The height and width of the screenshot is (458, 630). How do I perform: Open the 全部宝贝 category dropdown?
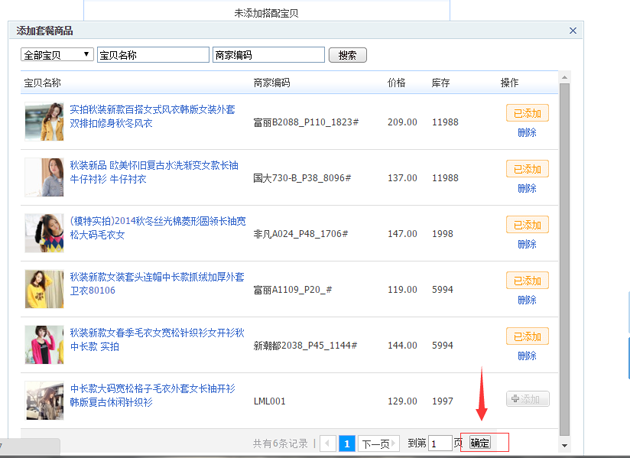point(57,55)
